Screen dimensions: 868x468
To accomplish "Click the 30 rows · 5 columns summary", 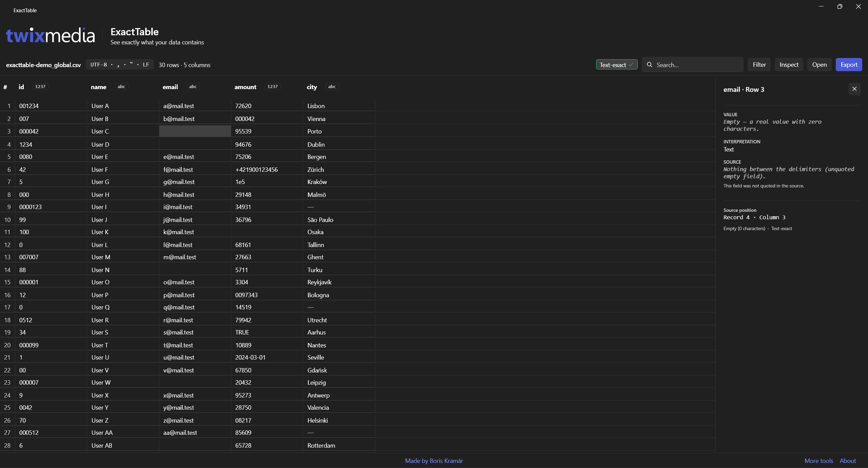I will (184, 65).
